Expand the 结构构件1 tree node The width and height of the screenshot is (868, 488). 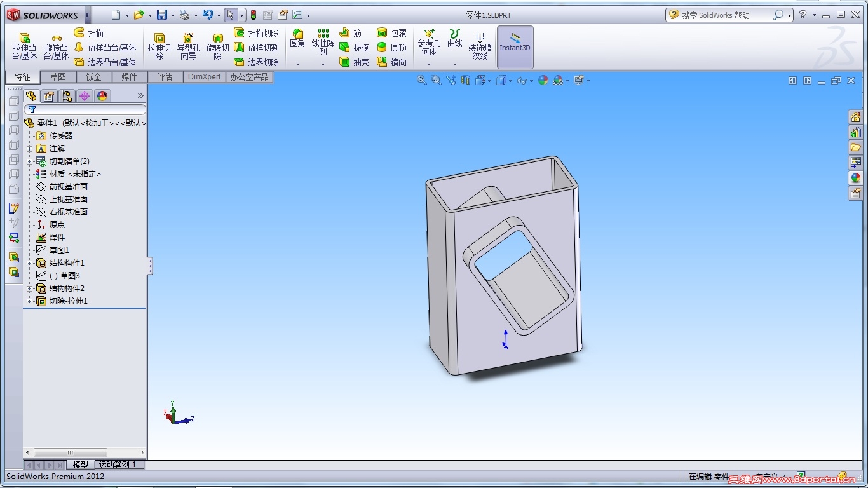coord(30,263)
